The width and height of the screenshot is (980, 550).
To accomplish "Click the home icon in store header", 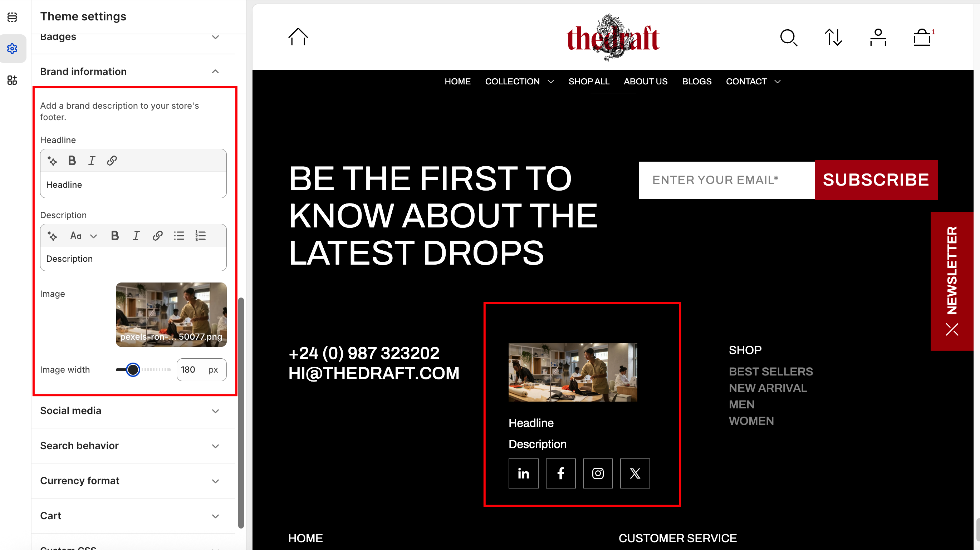I will 298,37.
